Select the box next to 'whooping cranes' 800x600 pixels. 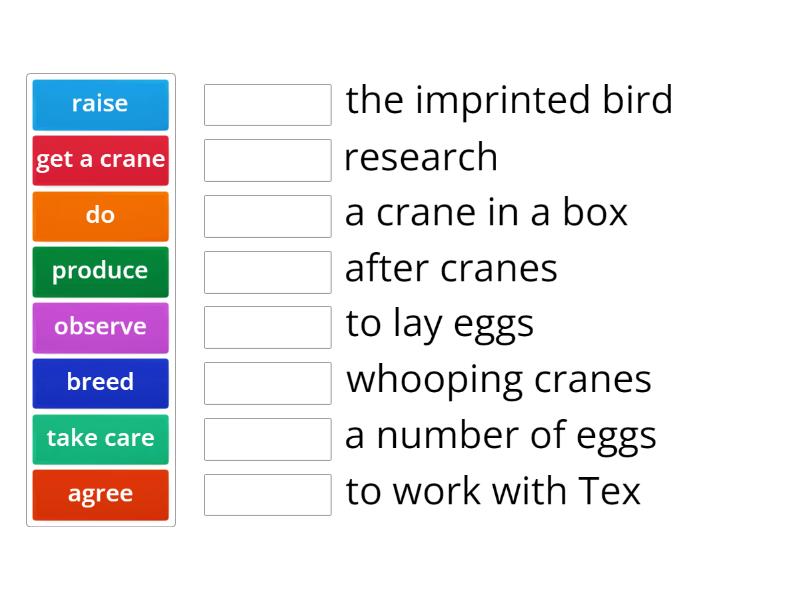pos(267,382)
